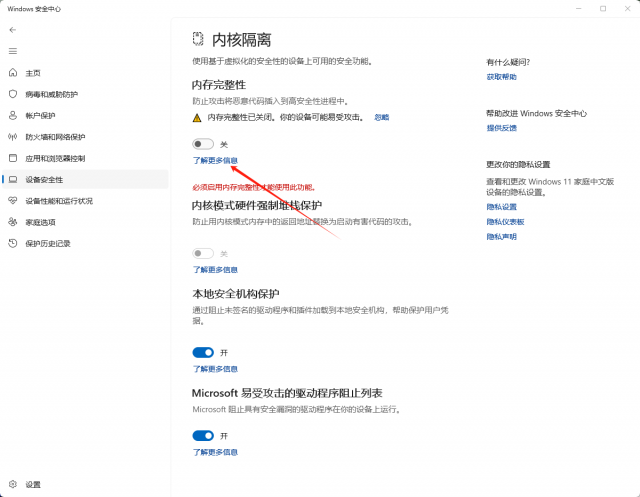Click 获取帮助 link

(502, 77)
